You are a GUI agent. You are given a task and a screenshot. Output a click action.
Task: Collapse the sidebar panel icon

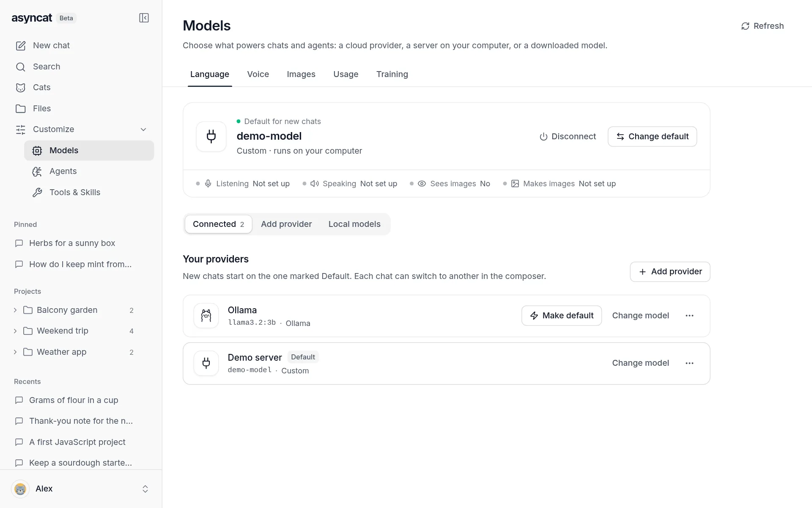point(144,18)
